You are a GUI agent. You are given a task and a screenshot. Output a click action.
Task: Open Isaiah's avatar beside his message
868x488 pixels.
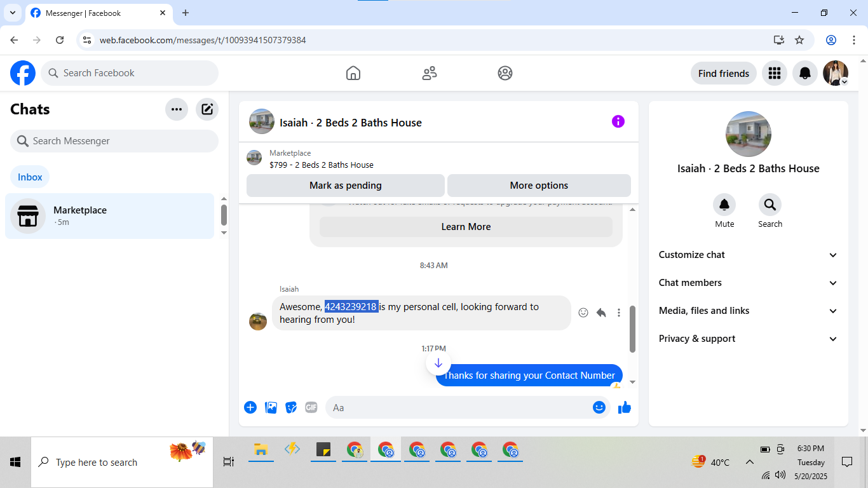click(x=258, y=322)
